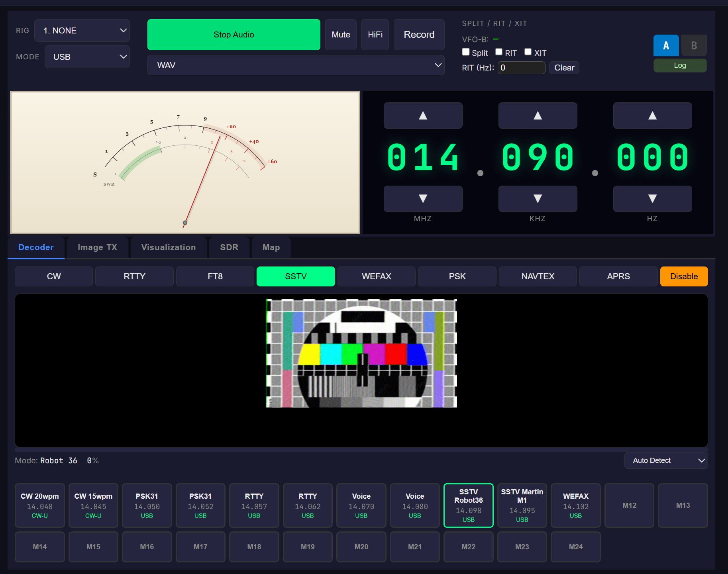The width and height of the screenshot is (728, 574).
Task: Select the APRS decoder
Action: click(618, 276)
